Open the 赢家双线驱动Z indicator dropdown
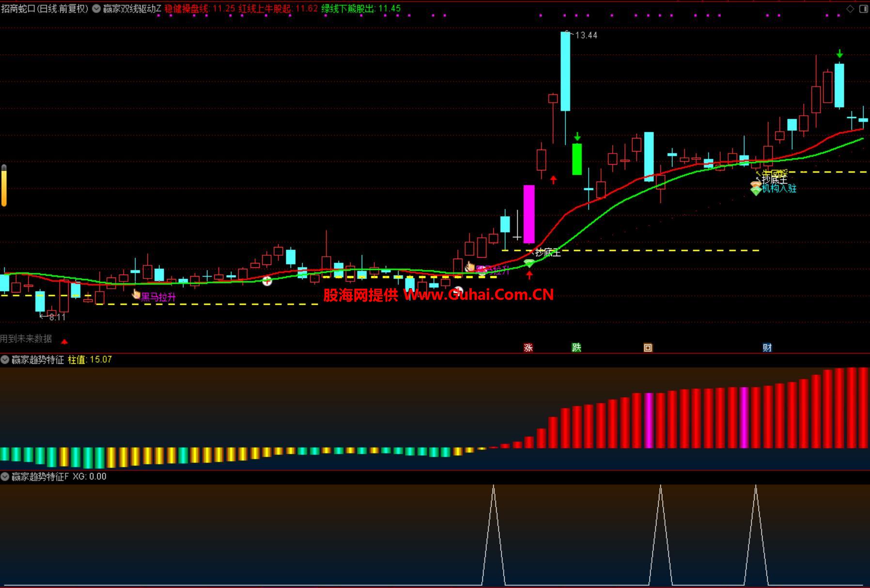 tap(96, 9)
